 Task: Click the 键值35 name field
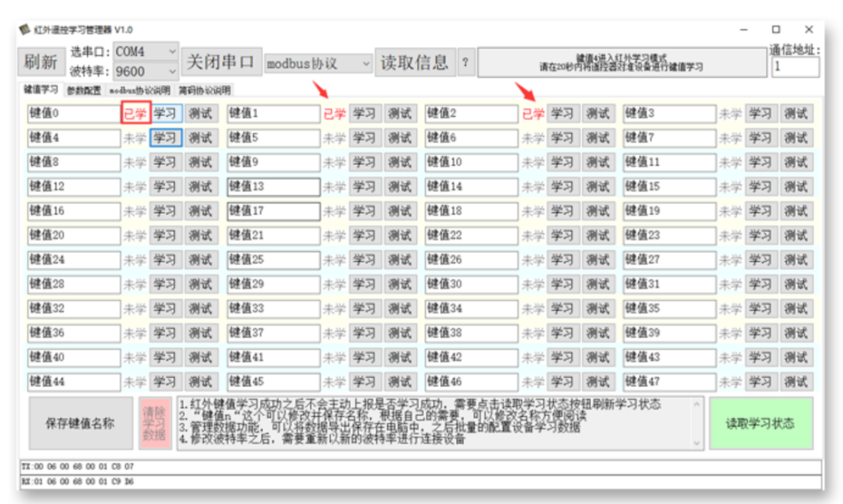click(669, 309)
